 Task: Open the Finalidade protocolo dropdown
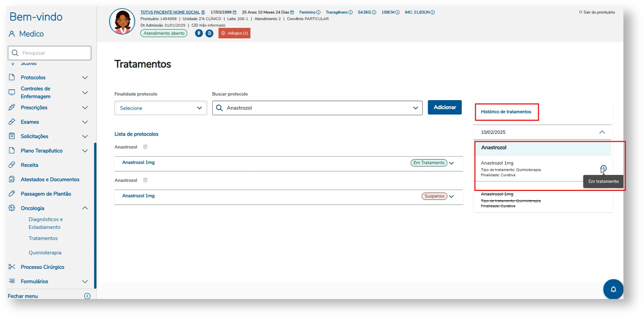(160, 108)
